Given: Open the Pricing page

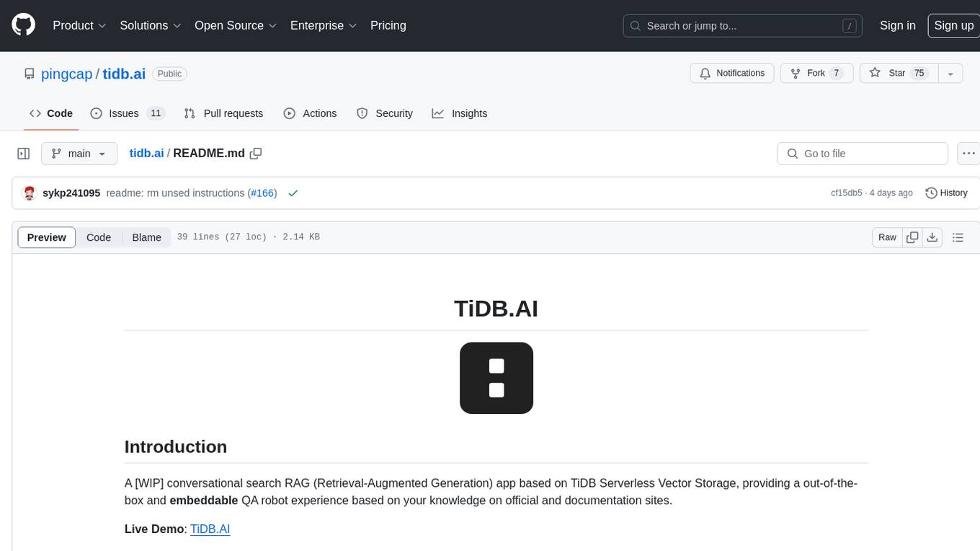Looking at the screenshot, I should [388, 25].
